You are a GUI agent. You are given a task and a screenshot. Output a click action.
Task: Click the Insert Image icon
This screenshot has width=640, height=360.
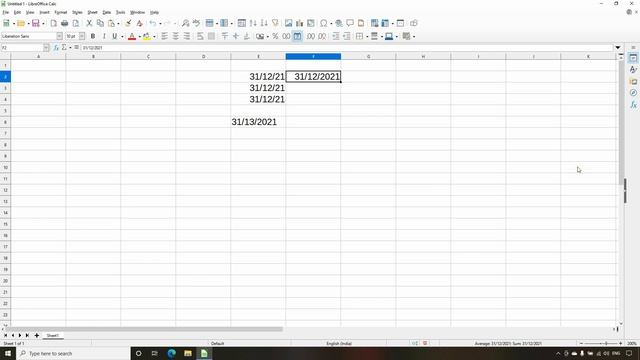coord(289,23)
